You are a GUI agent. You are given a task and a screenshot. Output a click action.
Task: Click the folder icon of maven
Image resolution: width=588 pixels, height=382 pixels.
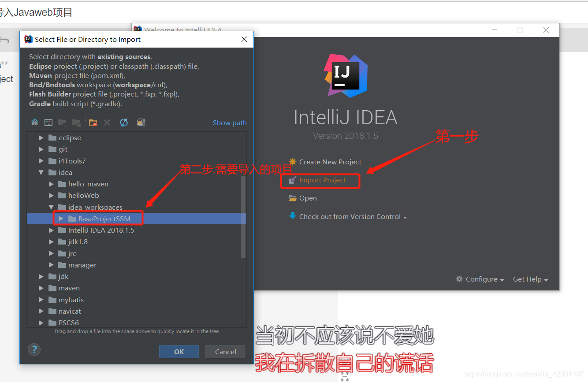[x=52, y=288]
